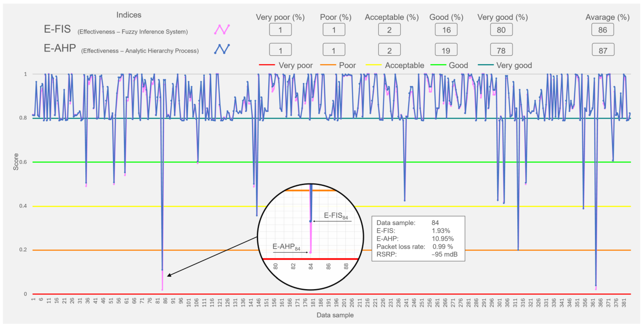
Task: Click the Avarage (%) column header
Action: point(607,17)
